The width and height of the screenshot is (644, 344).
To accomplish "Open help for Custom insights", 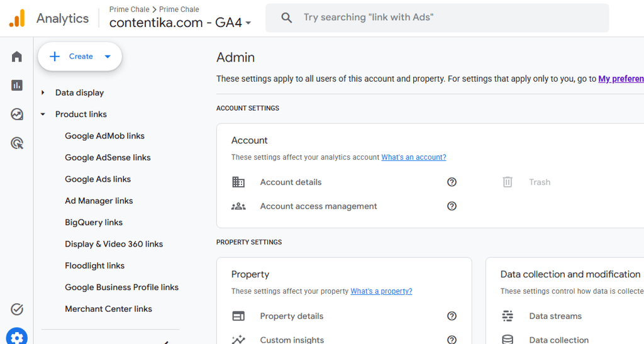I will click(452, 340).
